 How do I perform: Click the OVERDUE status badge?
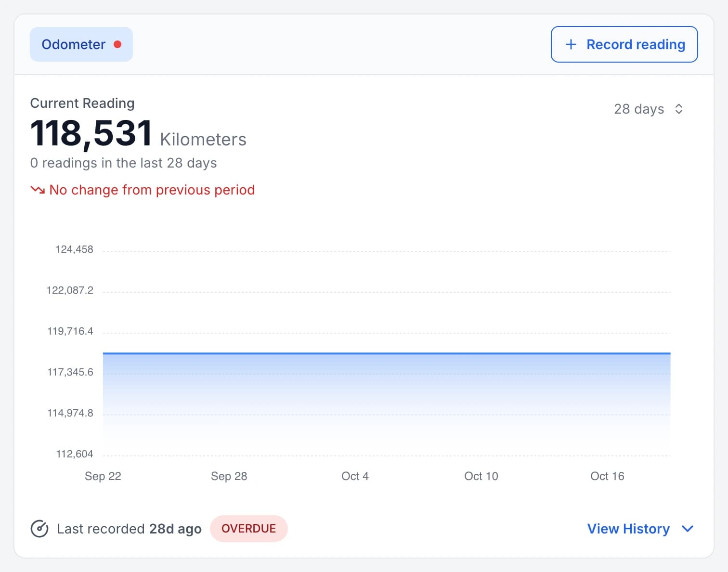[249, 529]
